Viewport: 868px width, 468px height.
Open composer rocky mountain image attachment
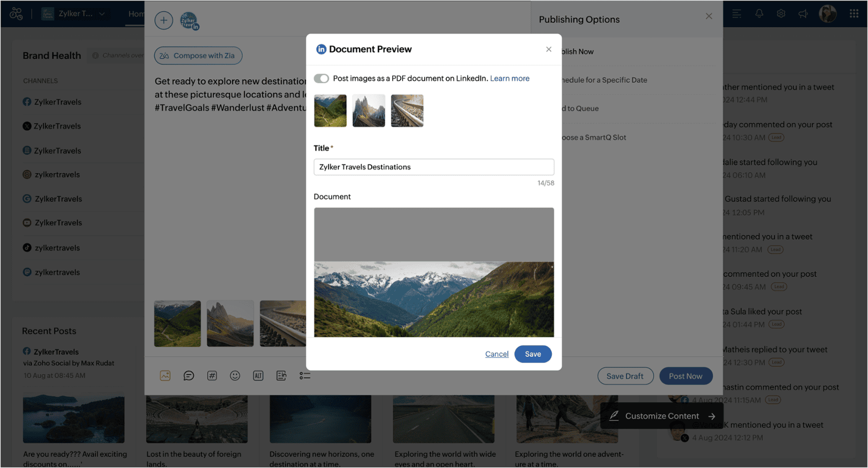coord(230,324)
